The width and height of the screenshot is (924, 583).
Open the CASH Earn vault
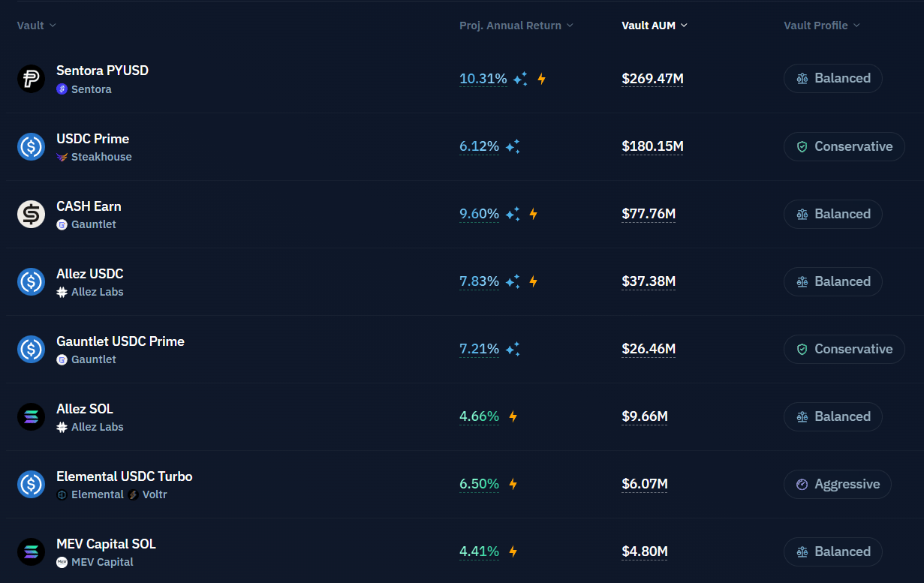(89, 206)
